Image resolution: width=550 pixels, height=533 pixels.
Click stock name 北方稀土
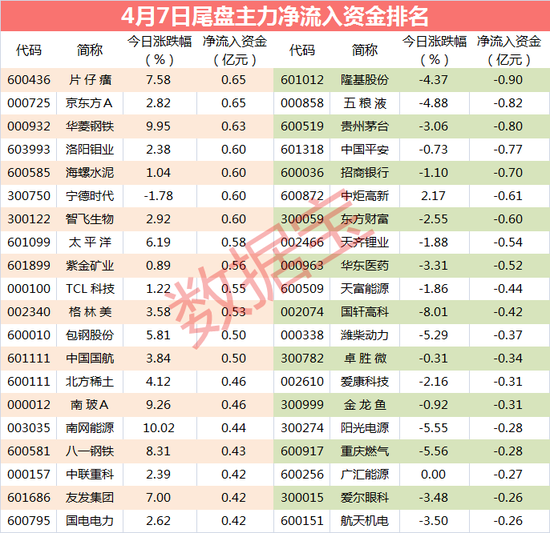coord(90,382)
